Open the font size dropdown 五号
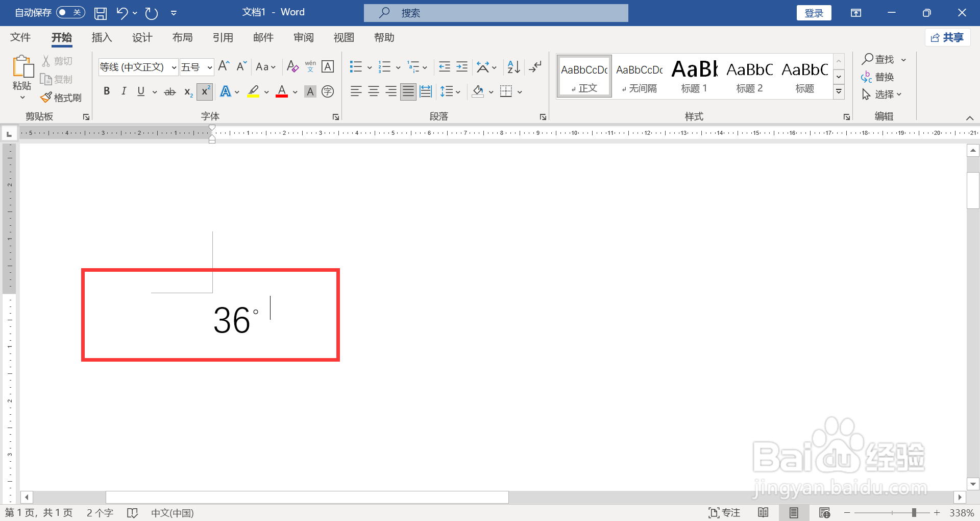 pyautogui.click(x=209, y=67)
